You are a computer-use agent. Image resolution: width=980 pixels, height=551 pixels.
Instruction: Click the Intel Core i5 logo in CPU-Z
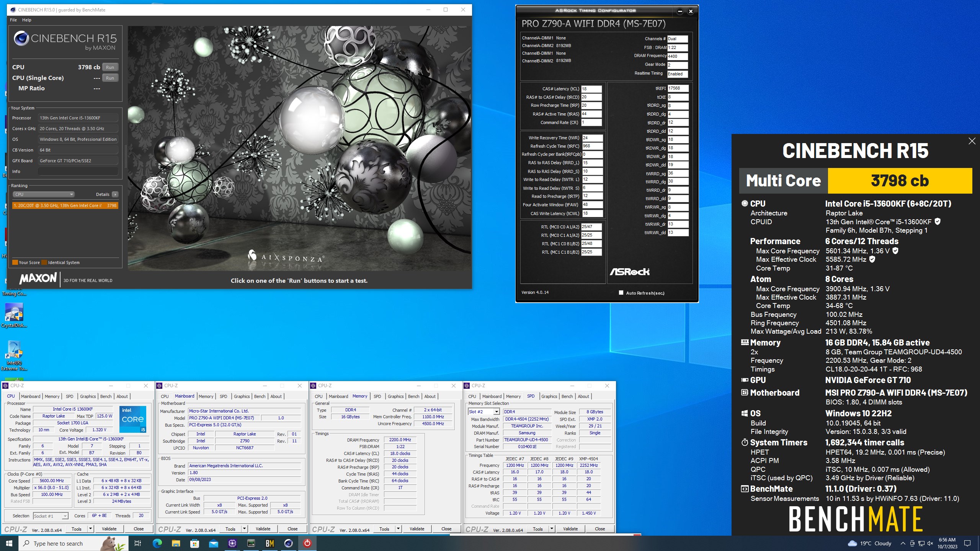133,419
